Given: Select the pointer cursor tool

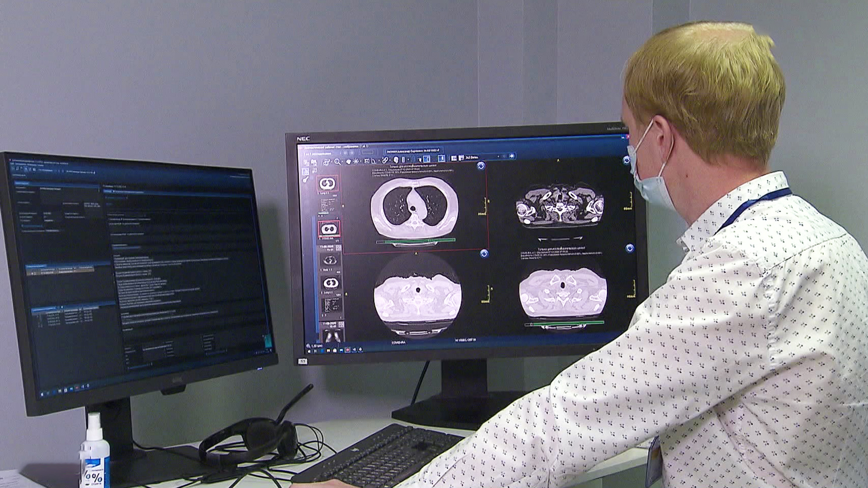Looking at the screenshot, I should click(x=419, y=159).
